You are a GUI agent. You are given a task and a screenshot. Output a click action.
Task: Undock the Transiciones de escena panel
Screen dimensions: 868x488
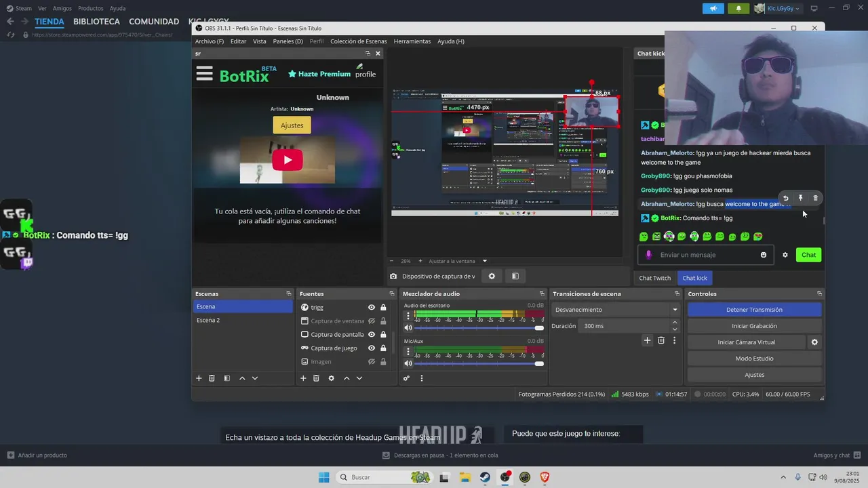pos(677,294)
